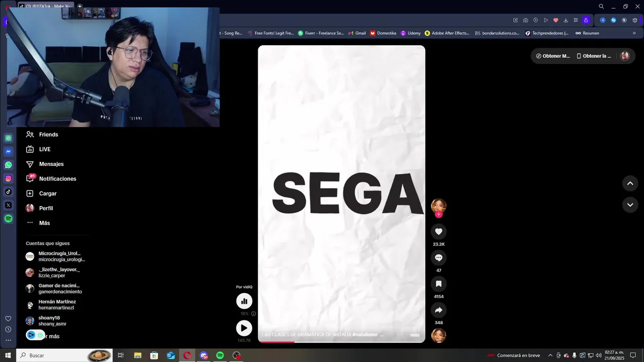Open a new tab with plus button

click(79, 7)
